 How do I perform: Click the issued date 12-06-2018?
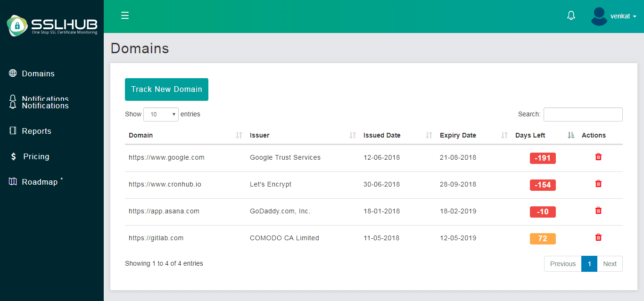coord(381,158)
